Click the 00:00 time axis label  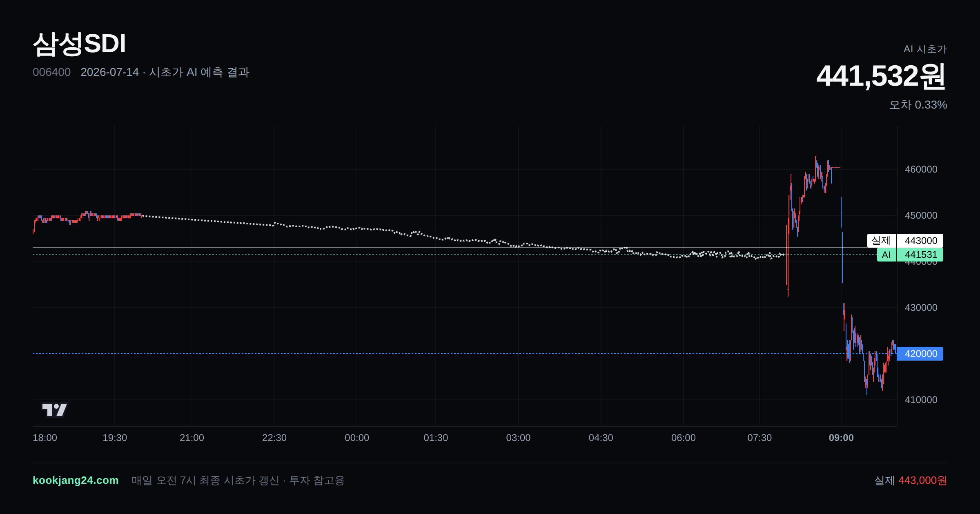click(357, 438)
